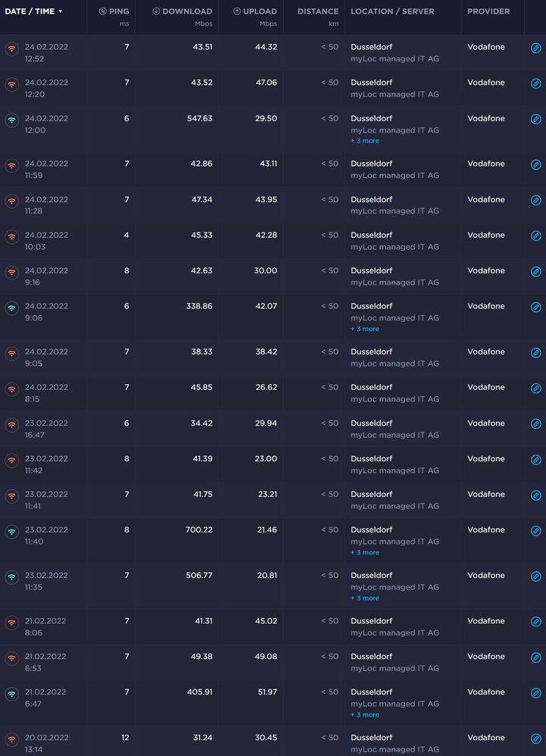Click link icon for the 405.91 Mbps test
This screenshot has width=546, height=756.
pyautogui.click(x=536, y=692)
